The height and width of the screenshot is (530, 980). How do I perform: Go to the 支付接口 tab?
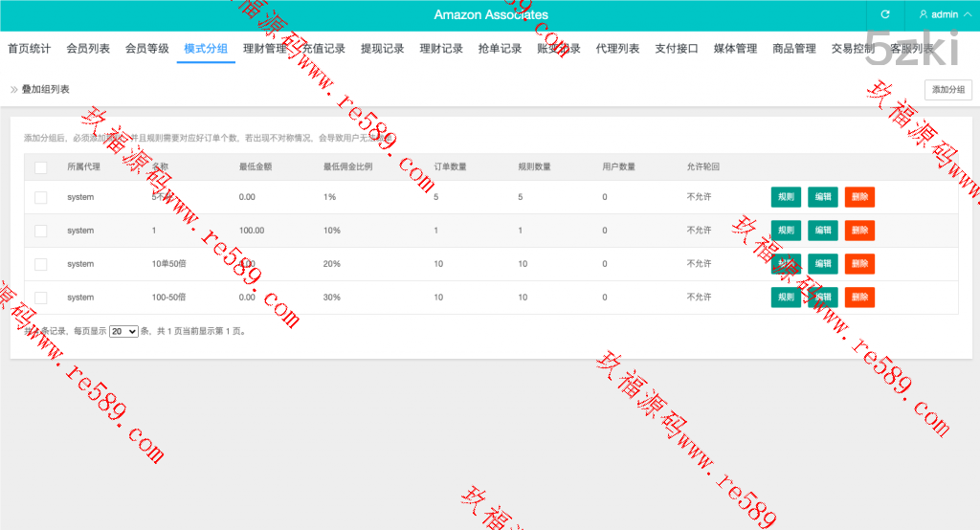pyautogui.click(x=677, y=49)
